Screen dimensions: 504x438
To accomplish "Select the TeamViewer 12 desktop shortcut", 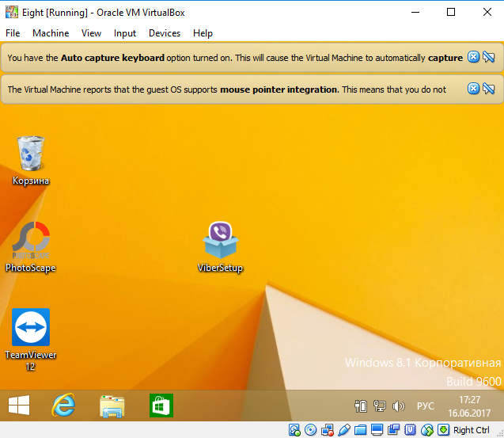I will pyautogui.click(x=31, y=340).
